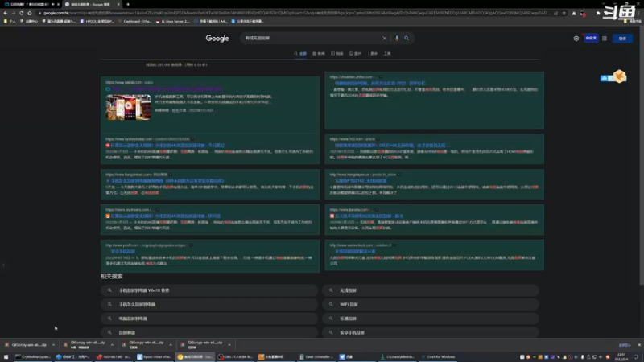Open a new browser tab with plus
The image size is (644, 362).
[128, 4]
